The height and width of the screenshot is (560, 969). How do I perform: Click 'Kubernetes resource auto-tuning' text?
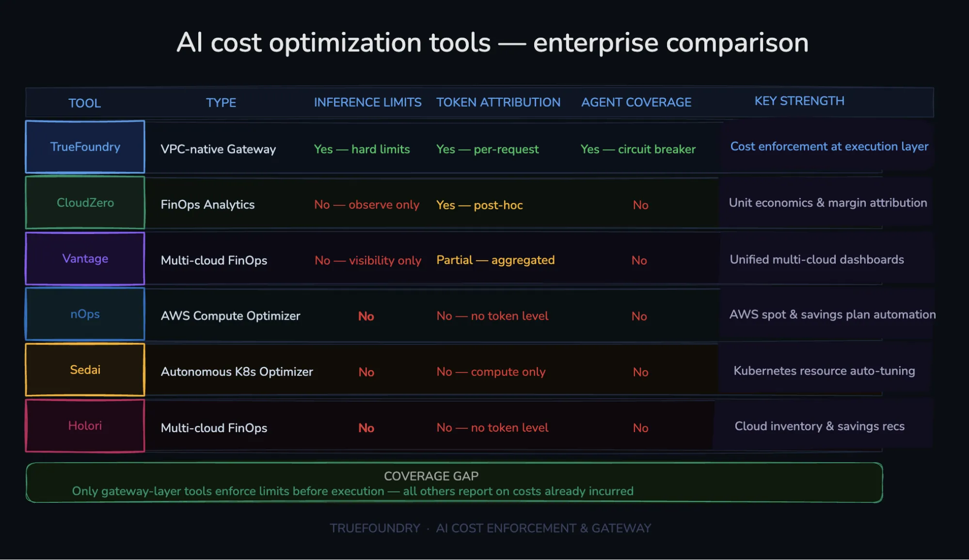824,371
